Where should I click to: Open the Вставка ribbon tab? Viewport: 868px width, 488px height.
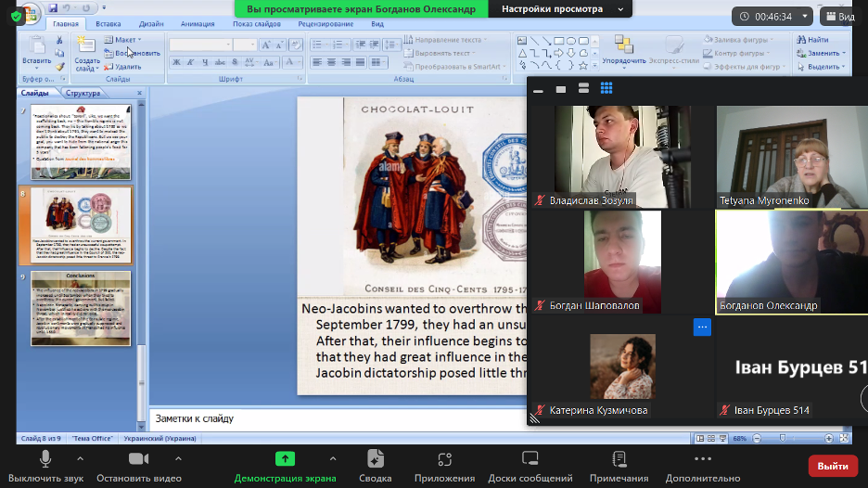pyautogui.click(x=108, y=25)
